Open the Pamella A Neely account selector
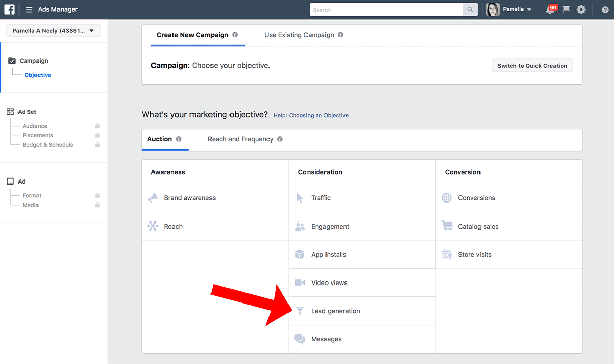 coord(53,30)
